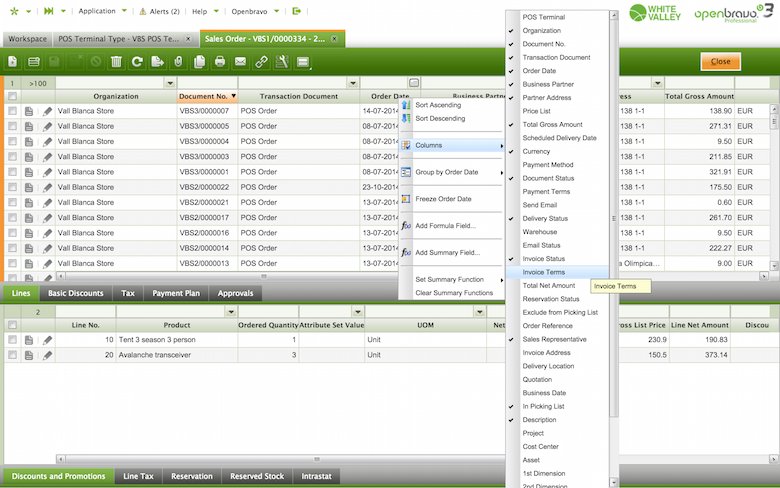This screenshot has width=780, height=488.
Task: Switch to the Payment Plan tab
Action: click(x=175, y=294)
